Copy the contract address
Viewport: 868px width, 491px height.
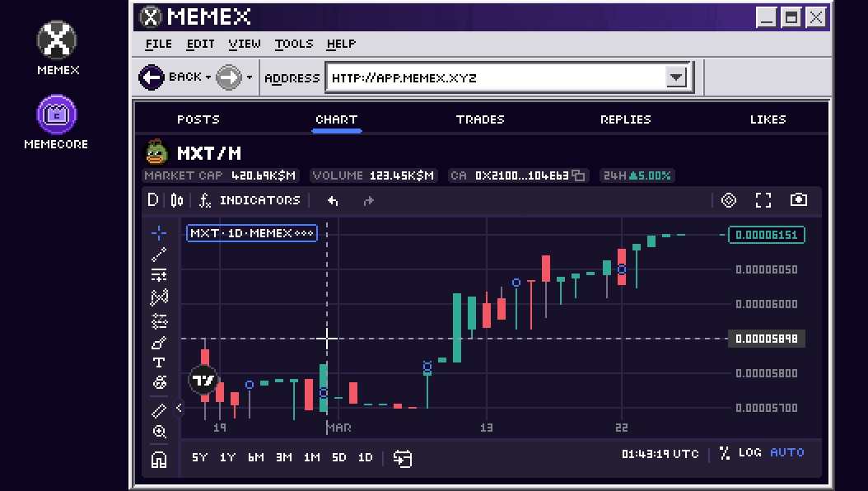(x=579, y=175)
